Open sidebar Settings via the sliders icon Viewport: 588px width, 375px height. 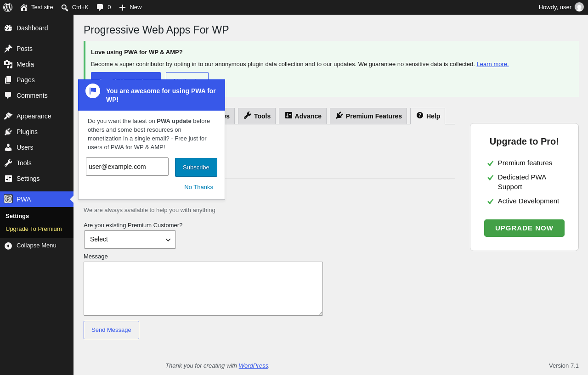[8, 179]
